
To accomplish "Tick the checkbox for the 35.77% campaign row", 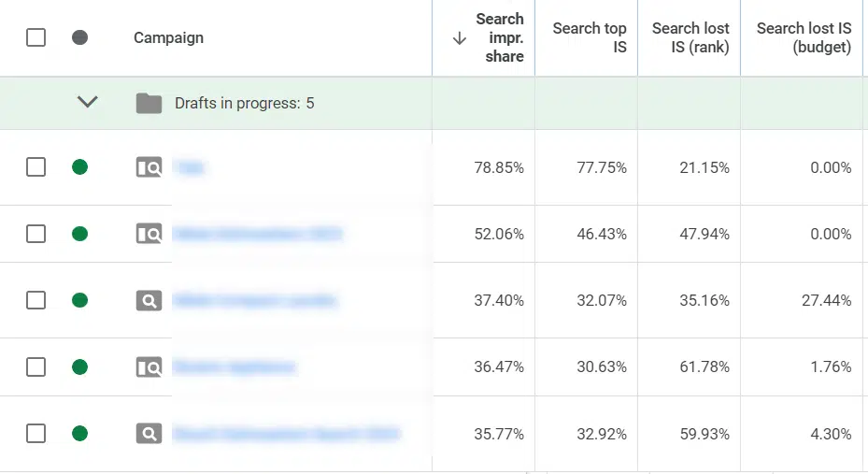I will 36,433.
